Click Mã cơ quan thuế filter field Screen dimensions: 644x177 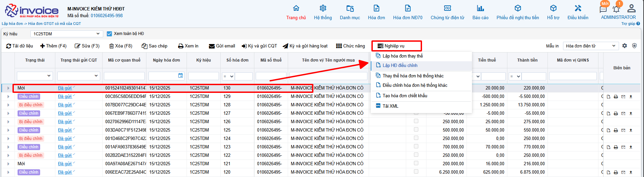tap(124, 76)
